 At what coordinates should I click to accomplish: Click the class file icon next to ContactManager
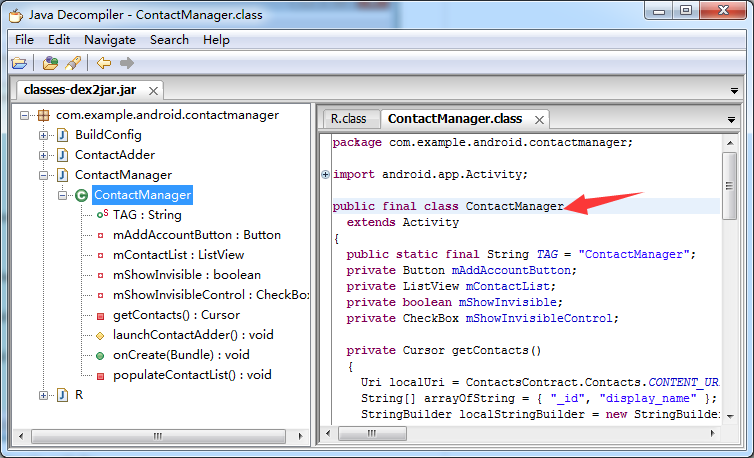[62, 175]
